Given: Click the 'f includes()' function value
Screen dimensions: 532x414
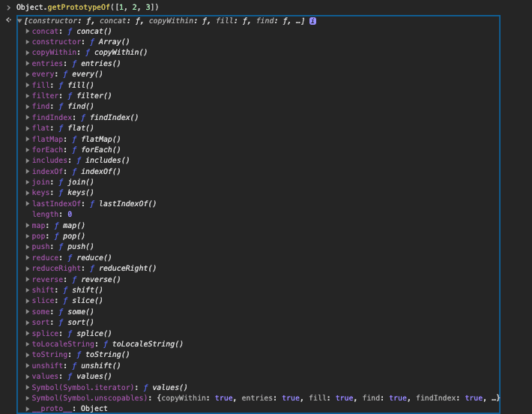Looking at the screenshot, I should coord(103,160).
